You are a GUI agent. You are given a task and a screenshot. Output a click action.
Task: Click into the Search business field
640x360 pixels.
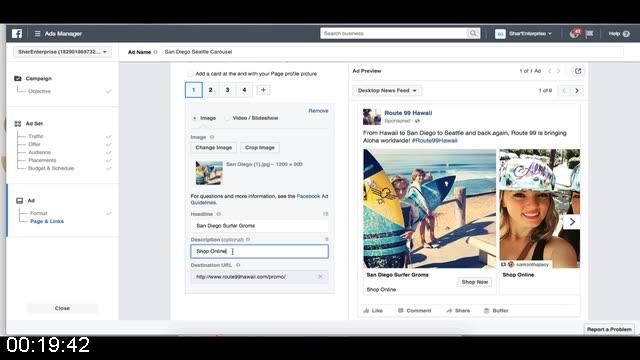pyautogui.click(x=393, y=33)
